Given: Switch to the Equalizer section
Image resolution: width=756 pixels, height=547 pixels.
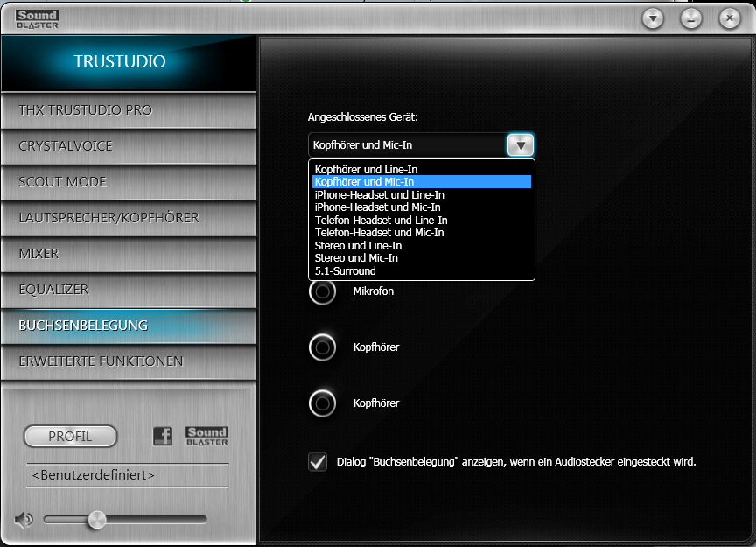Looking at the screenshot, I should (129, 290).
